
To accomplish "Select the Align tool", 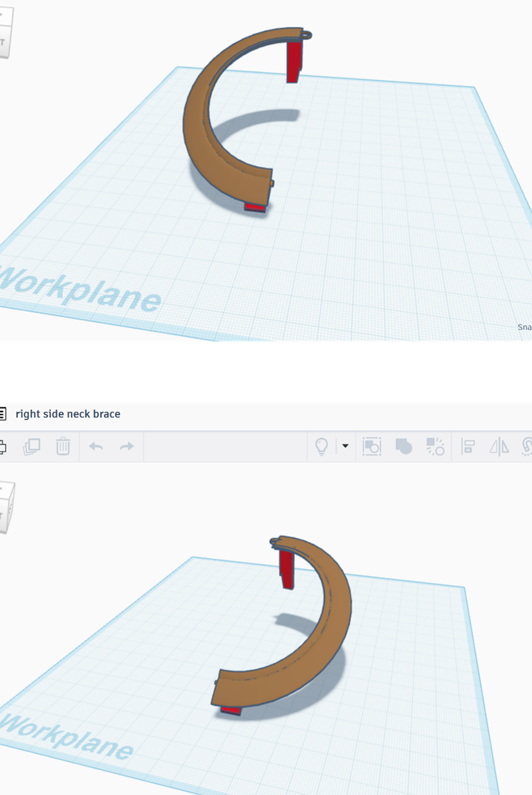I will pyautogui.click(x=468, y=447).
